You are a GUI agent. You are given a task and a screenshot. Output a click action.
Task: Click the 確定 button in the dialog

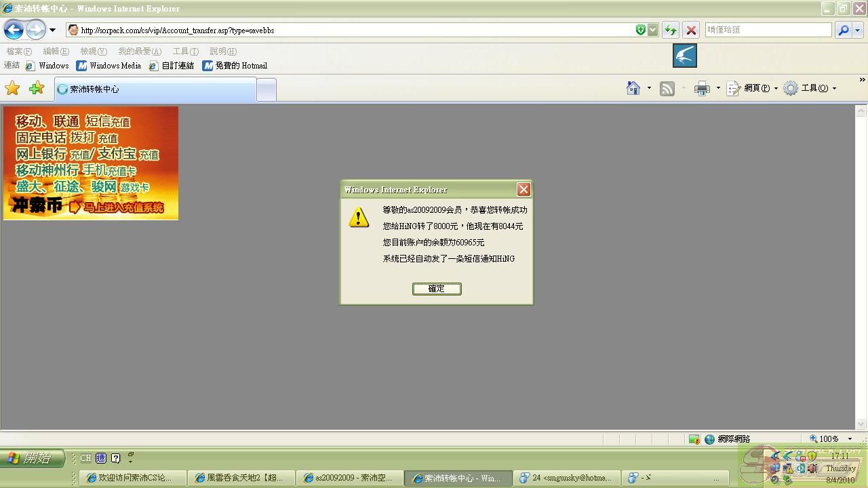pyautogui.click(x=437, y=289)
